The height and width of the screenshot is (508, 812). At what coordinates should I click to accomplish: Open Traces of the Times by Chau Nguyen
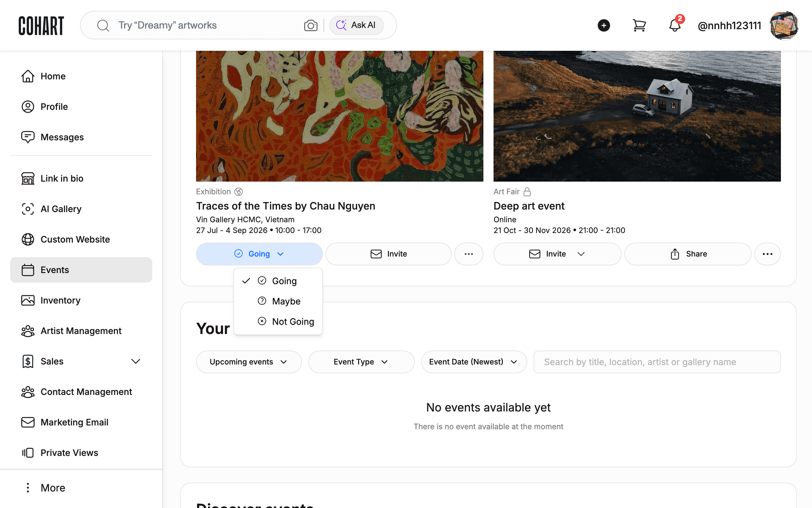[x=285, y=206]
